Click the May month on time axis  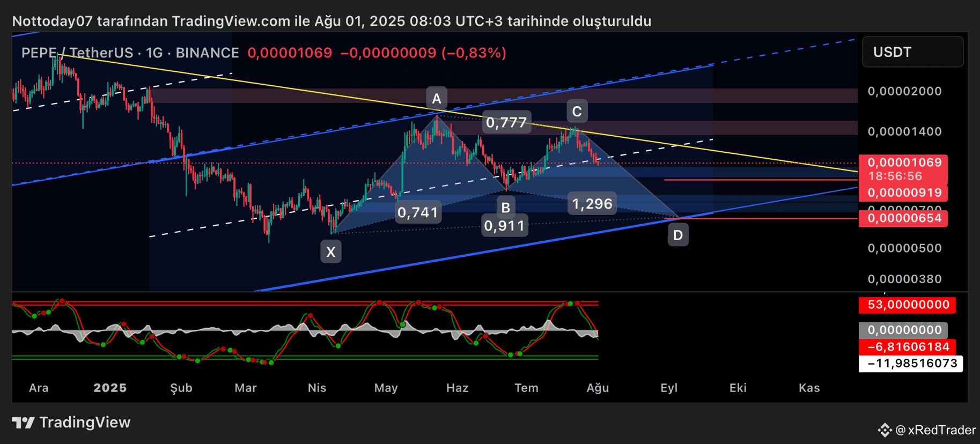coord(386,388)
